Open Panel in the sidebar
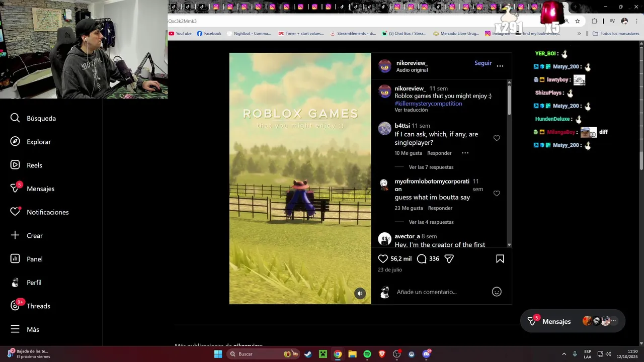Viewport: 644px width, 362px height. (x=26, y=259)
